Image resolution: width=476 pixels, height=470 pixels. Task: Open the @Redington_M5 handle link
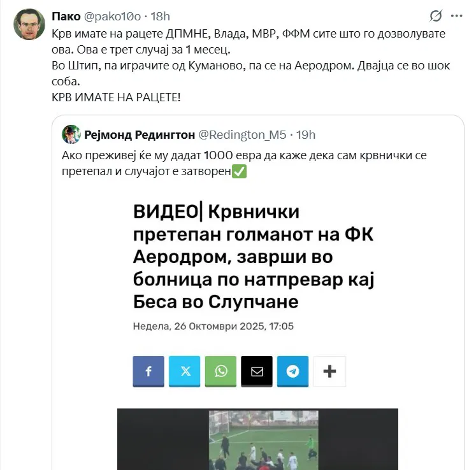pyautogui.click(x=242, y=135)
